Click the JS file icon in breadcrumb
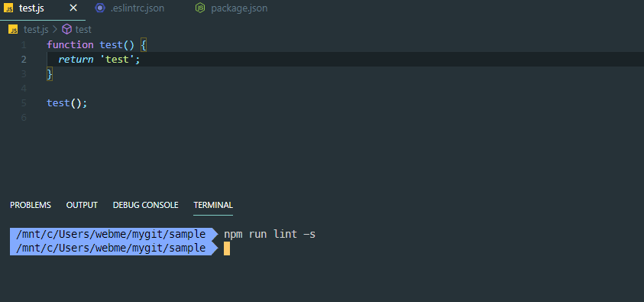 click(x=13, y=30)
